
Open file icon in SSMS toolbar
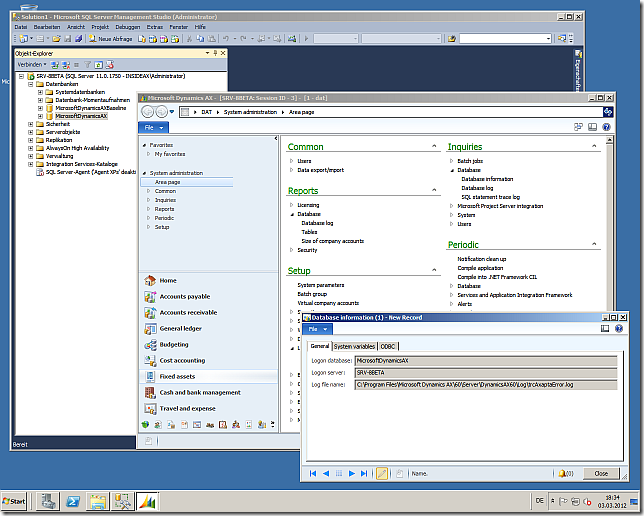click(56, 39)
